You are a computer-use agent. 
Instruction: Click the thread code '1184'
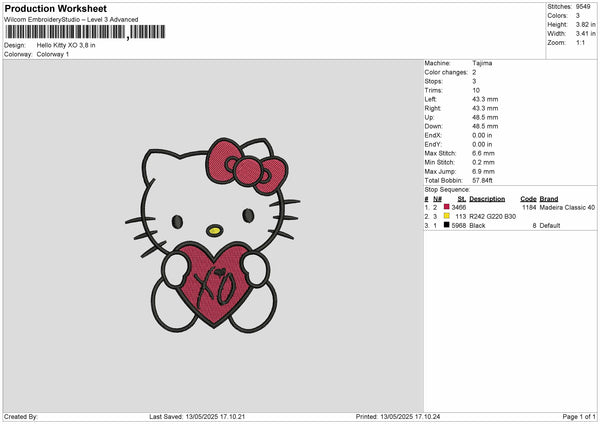pyautogui.click(x=529, y=207)
